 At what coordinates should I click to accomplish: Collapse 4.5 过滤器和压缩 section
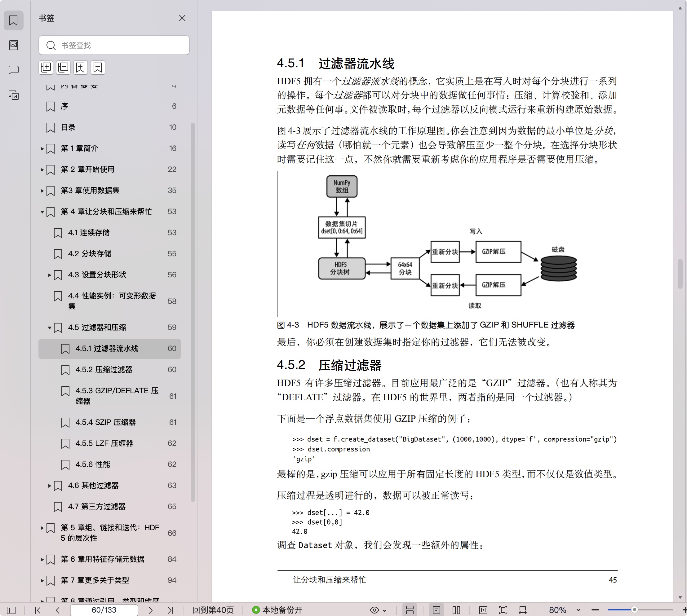[x=49, y=328]
